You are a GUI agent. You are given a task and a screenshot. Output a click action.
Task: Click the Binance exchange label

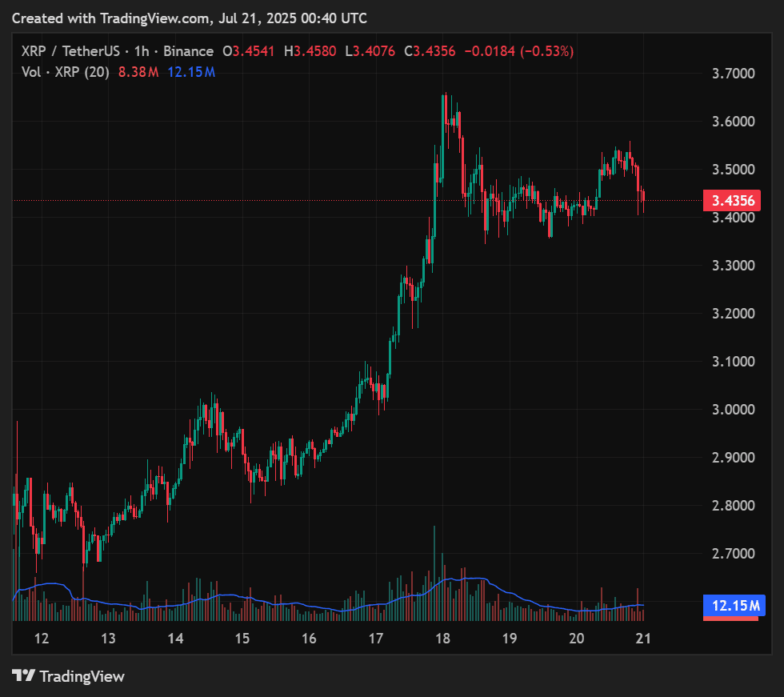pos(188,51)
